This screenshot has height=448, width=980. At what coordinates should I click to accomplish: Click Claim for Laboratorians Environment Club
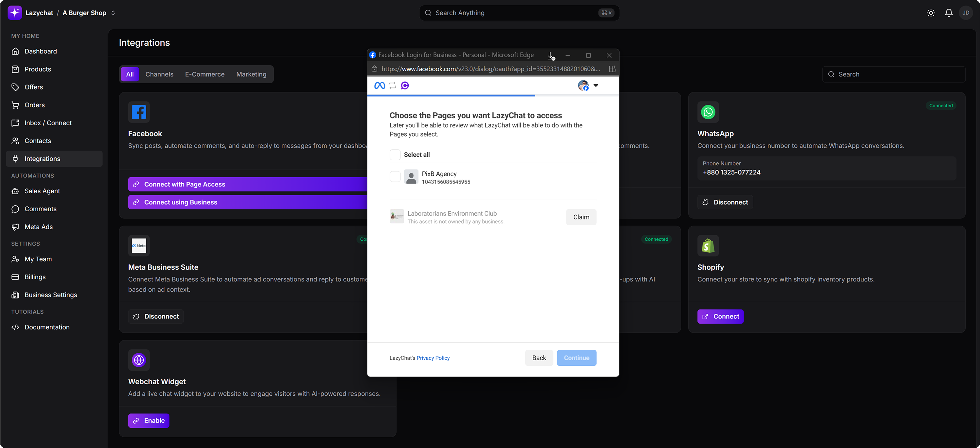[x=581, y=217]
